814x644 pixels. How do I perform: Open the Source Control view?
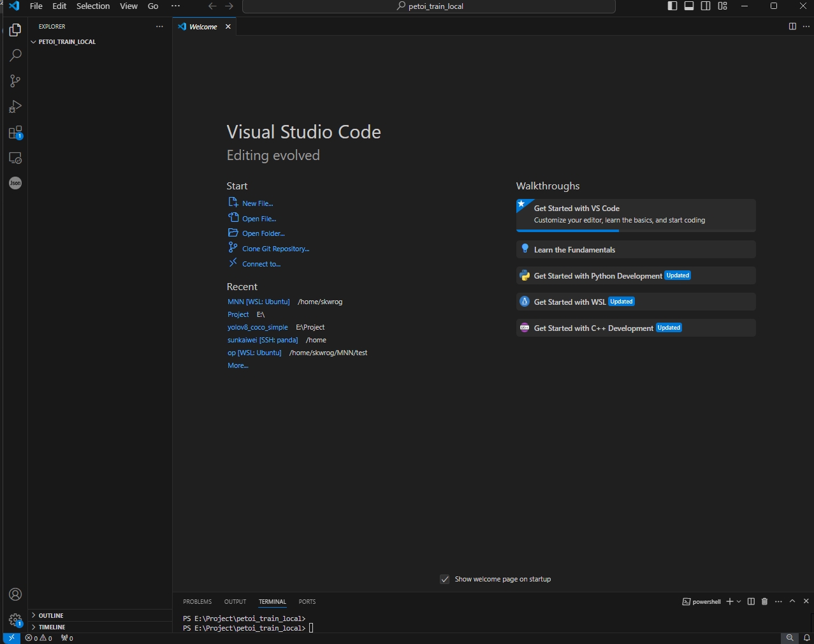pos(15,81)
